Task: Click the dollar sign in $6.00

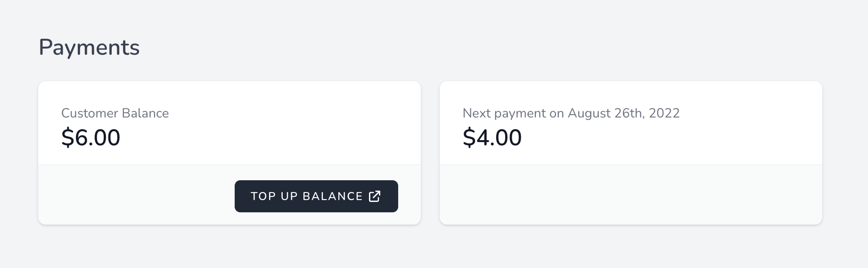Action: pos(68,138)
